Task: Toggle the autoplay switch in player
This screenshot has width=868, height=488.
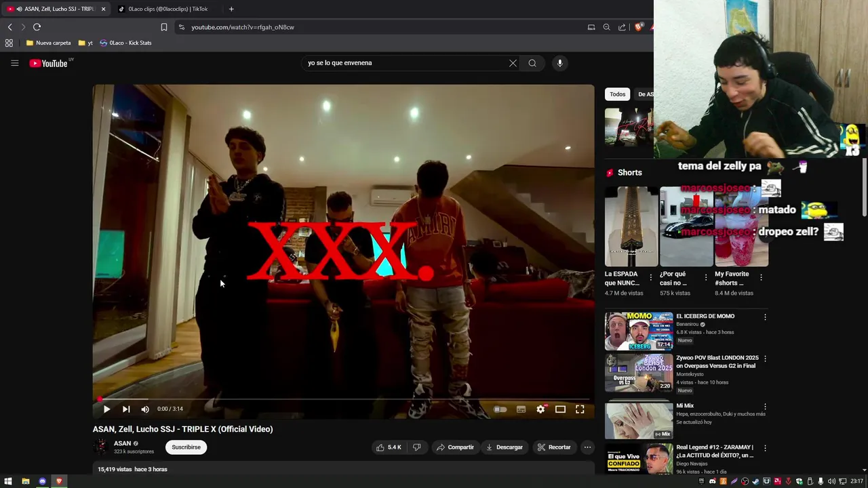Action: point(500,409)
